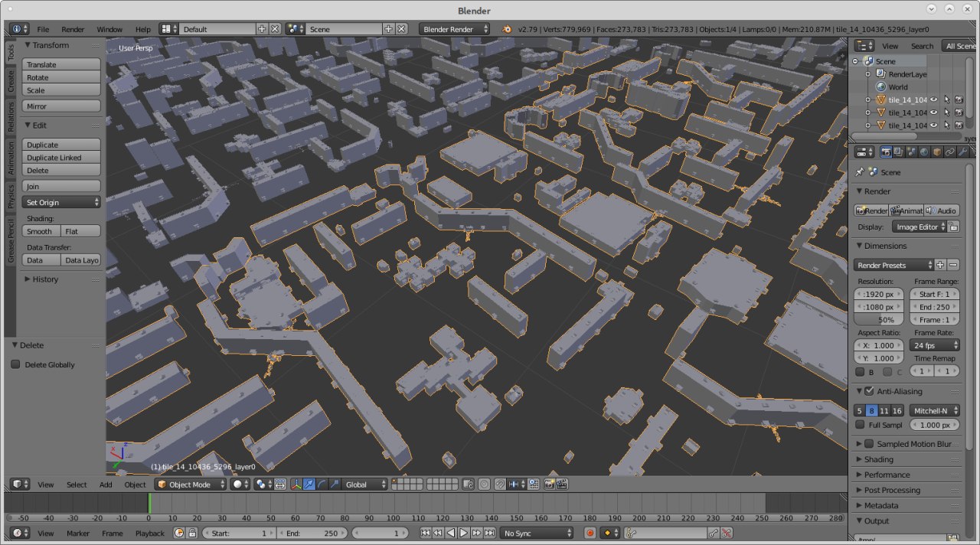This screenshot has width=980, height=545.
Task: Select the scale manipulator icon
Action: pyautogui.click(x=335, y=485)
